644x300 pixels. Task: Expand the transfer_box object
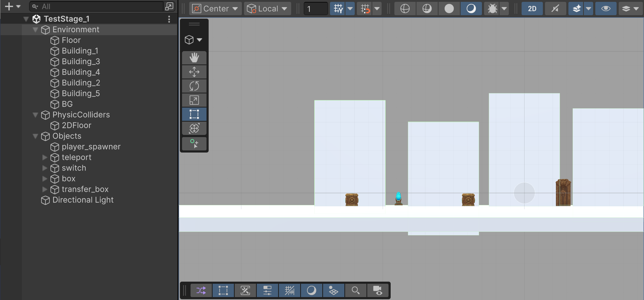[x=45, y=189]
